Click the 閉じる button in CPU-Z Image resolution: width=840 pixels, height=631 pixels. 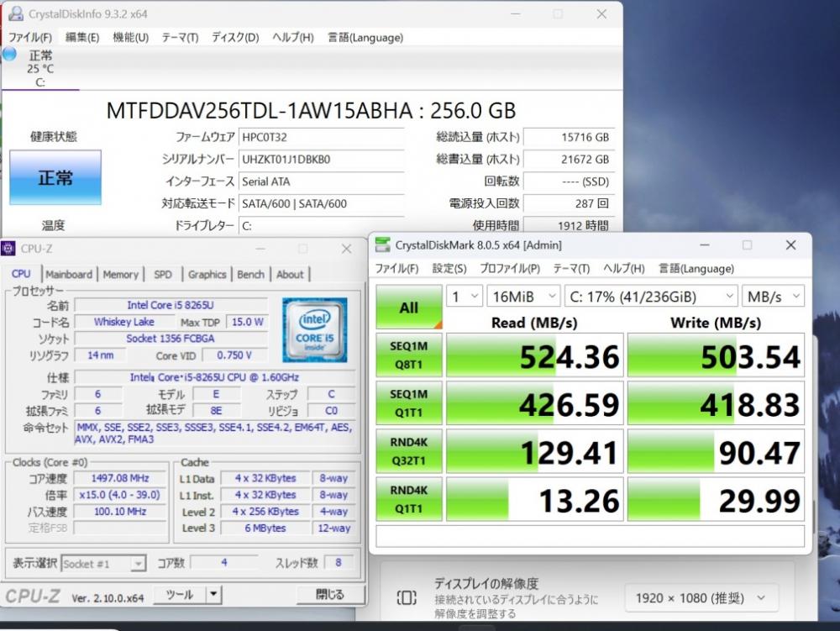pos(330,595)
